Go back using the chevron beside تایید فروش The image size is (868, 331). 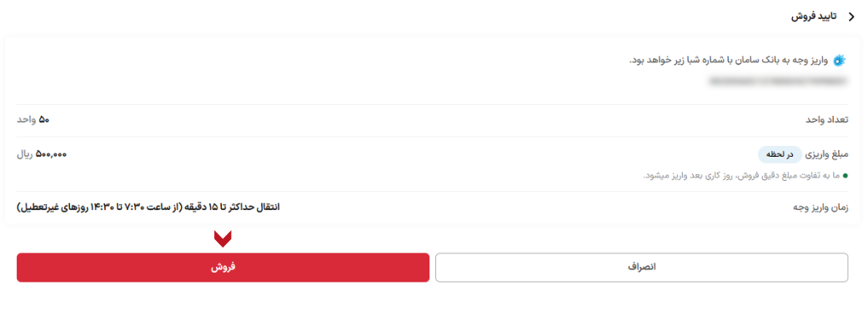(851, 18)
